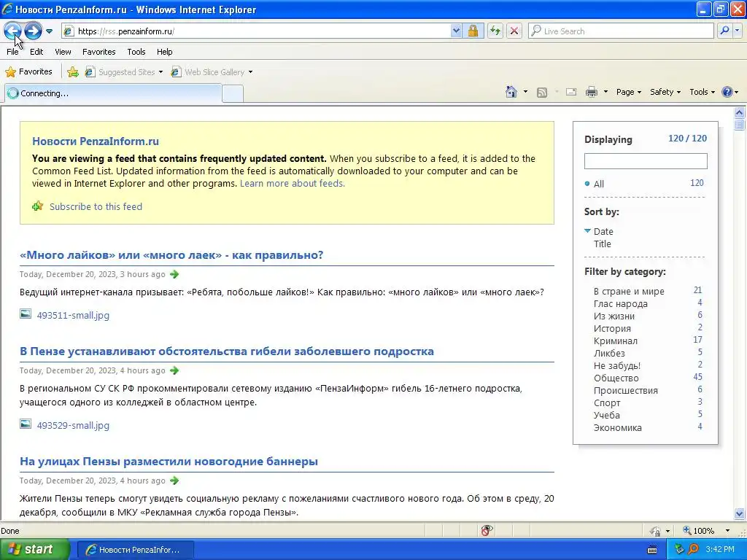Image resolution: width=747 pixels, height=560 pixels.
Task: Click the browser Forward arrow button
Action: point(33,31)
